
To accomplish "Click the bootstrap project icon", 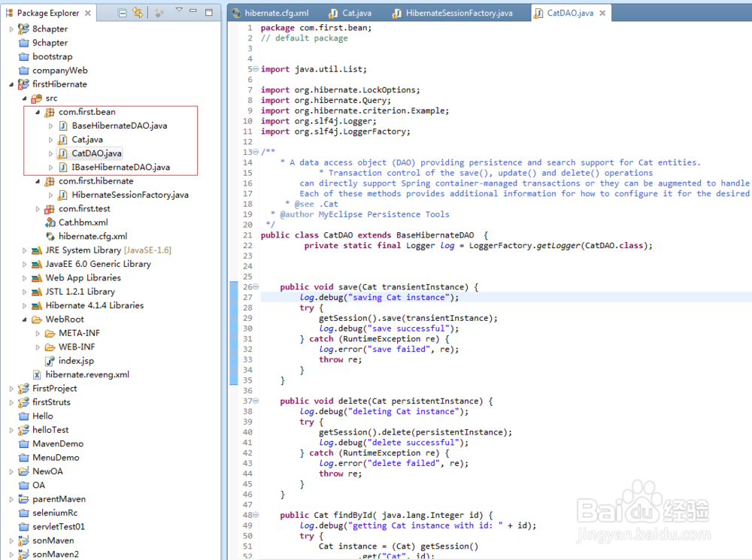I will tap(23, 56).
